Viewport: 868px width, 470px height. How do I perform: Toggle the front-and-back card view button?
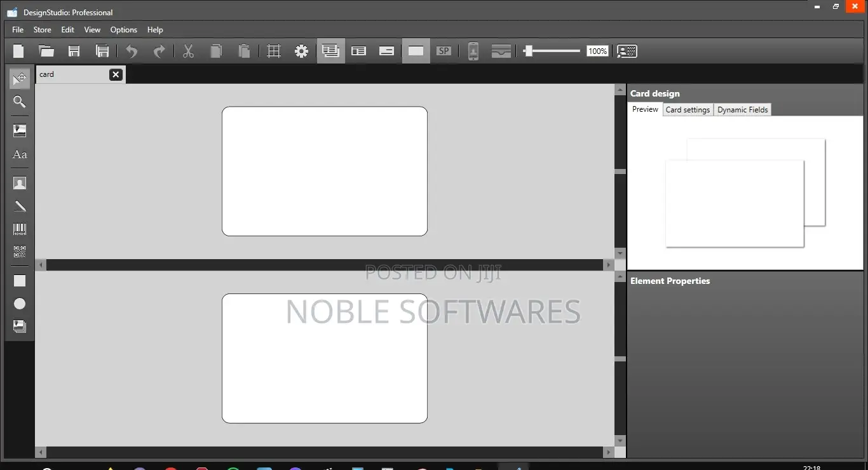(x=330, y=51)
